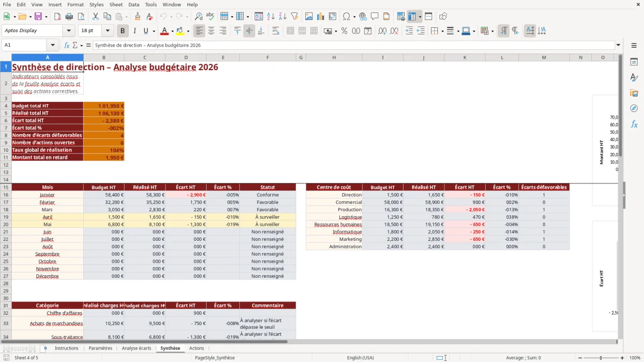Click the zoom out minus button
This screenshot has height=362, width=644.
pos(579,358)
